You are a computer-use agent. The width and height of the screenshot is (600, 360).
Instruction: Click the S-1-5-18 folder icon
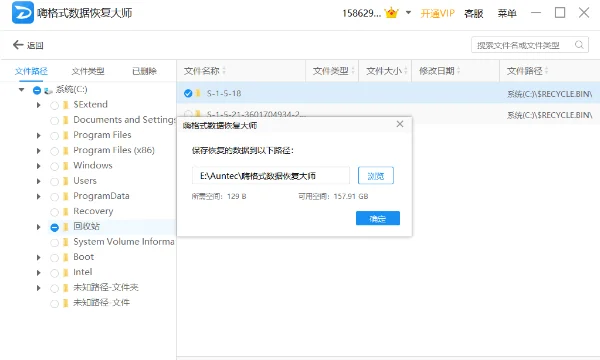coord(198,93)
